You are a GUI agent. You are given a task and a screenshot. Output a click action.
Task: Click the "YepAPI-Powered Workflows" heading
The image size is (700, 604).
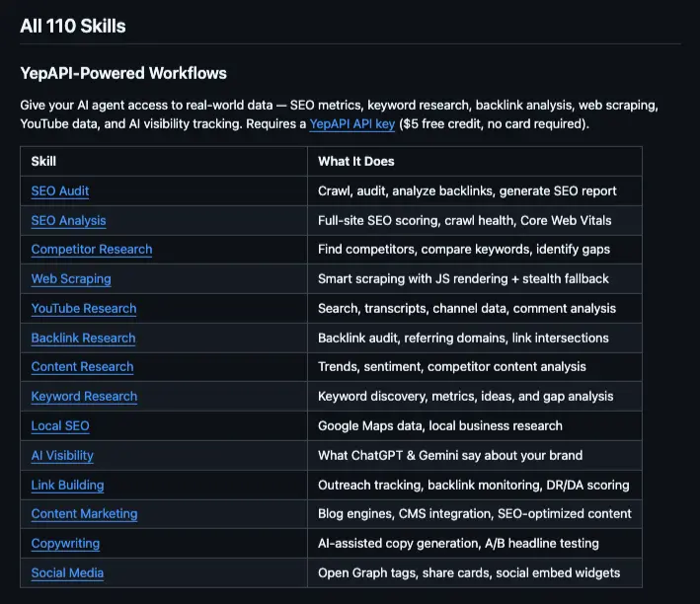click(x=123, y=73)
